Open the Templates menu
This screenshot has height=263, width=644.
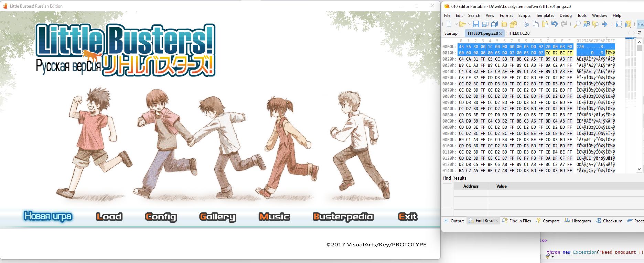pyautogui.click(x=545, y=15)
